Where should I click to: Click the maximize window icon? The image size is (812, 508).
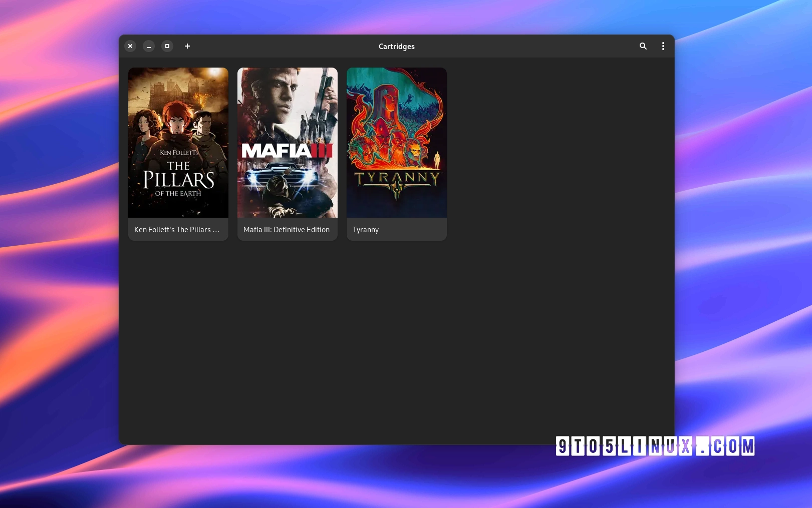click(x=167, y=46)
